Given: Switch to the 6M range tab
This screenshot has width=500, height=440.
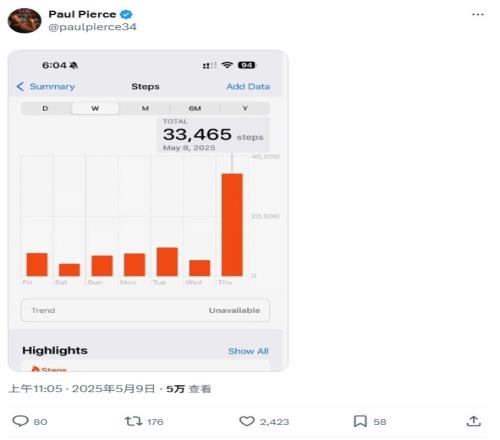Looking at the screenshot, I should (x=195, y=109).
